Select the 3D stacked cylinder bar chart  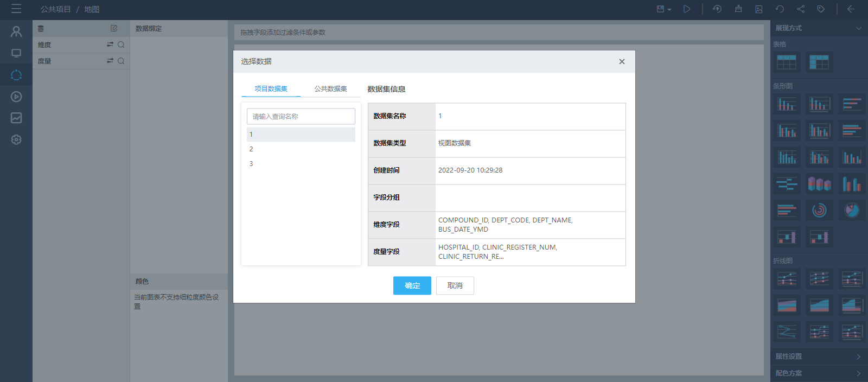[x=819, y=184]
